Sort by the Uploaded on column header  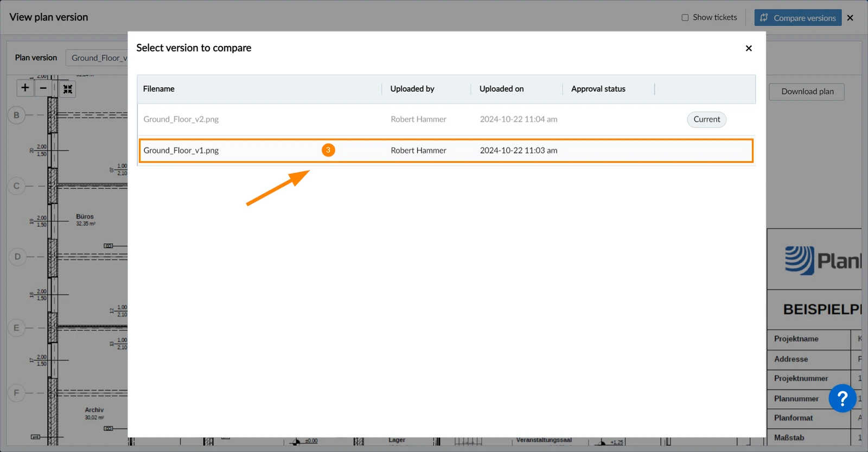(x=502, y=89)
